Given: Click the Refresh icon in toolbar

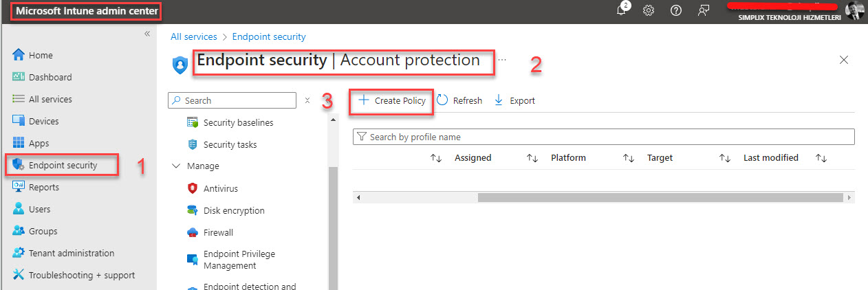Looking at the screenshot, I should 443,100.
